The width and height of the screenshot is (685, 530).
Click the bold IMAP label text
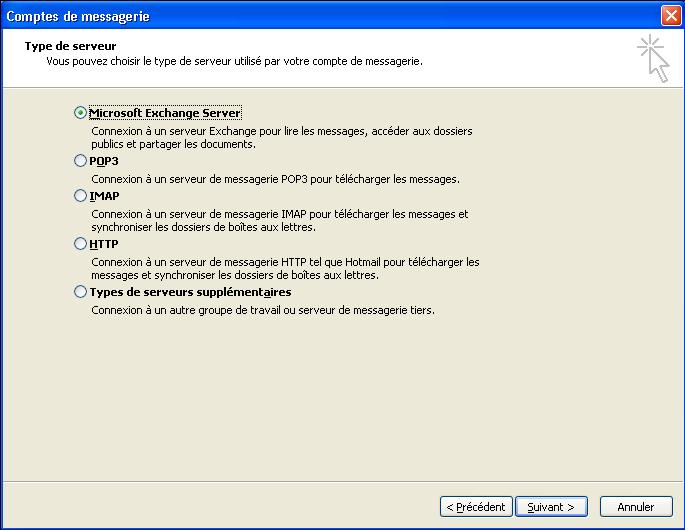pyautogui.click(x=104, y=196)
